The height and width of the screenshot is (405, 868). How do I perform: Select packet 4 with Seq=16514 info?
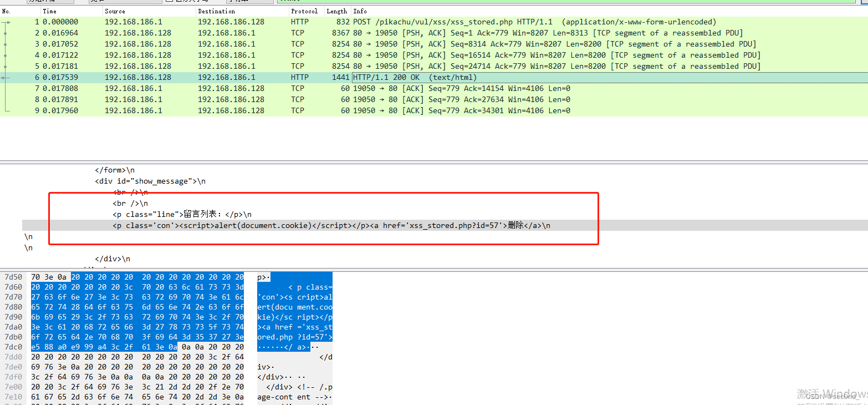(x=434, y=55)
